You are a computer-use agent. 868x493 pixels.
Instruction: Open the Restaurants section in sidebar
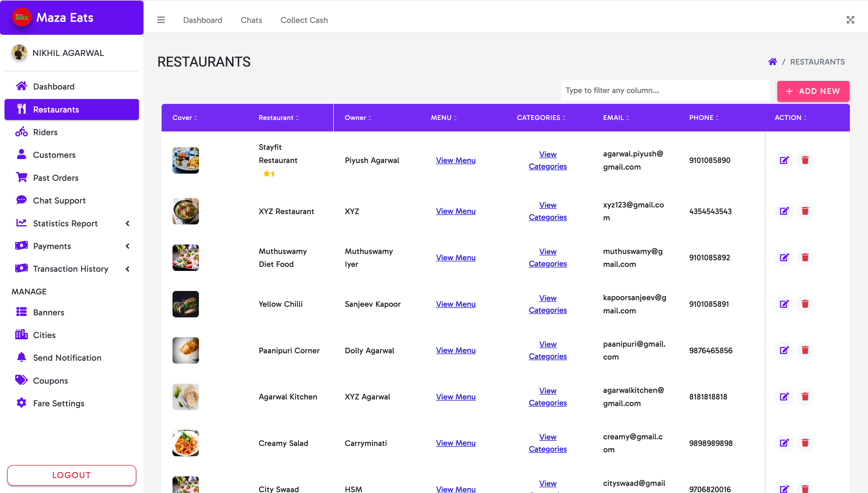point(56,109)
